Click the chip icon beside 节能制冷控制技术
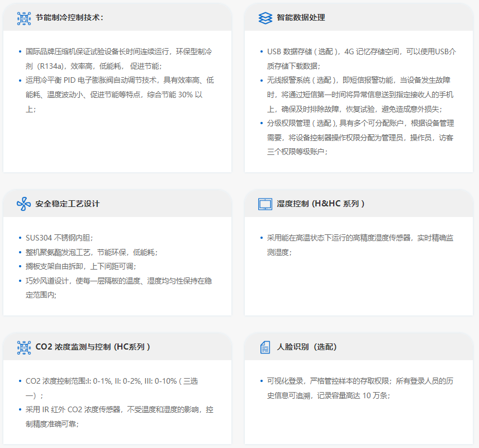Viewport: 479px width, 448px height. pyautogui.click(x=24, y=17)
